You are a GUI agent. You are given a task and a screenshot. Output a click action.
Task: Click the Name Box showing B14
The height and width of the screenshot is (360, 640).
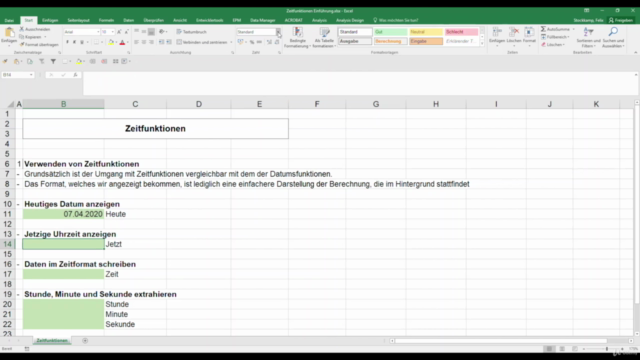tap(18, 75)
